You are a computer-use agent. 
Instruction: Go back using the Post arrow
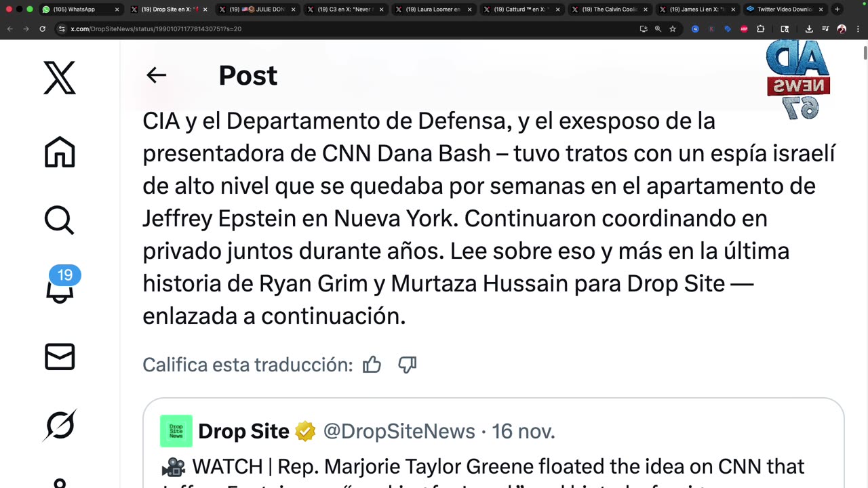(x=156, y=75)
